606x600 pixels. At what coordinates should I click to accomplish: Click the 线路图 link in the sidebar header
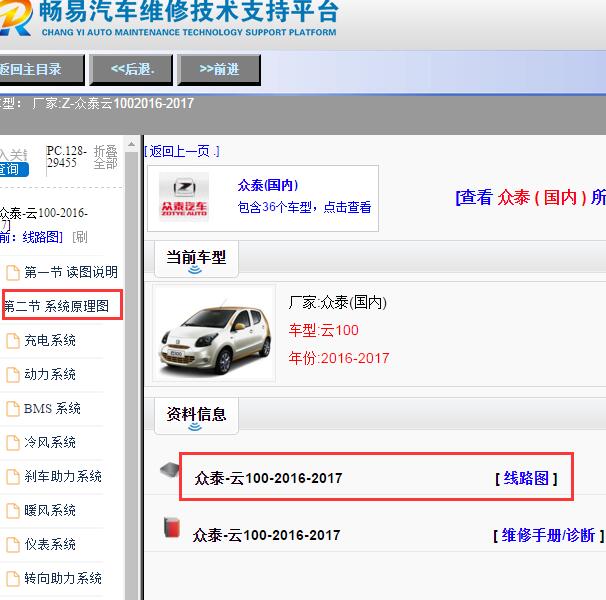42,237
